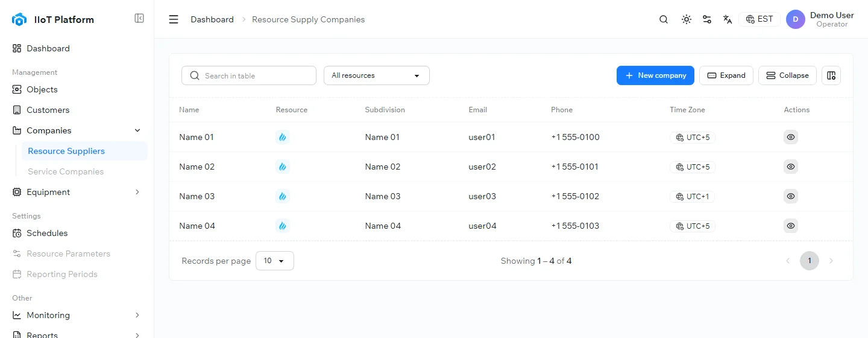This screenshot has width=868, height=338.
Task: Click water resource icon in Name 04 row
Action: click(x=282, y=226)
